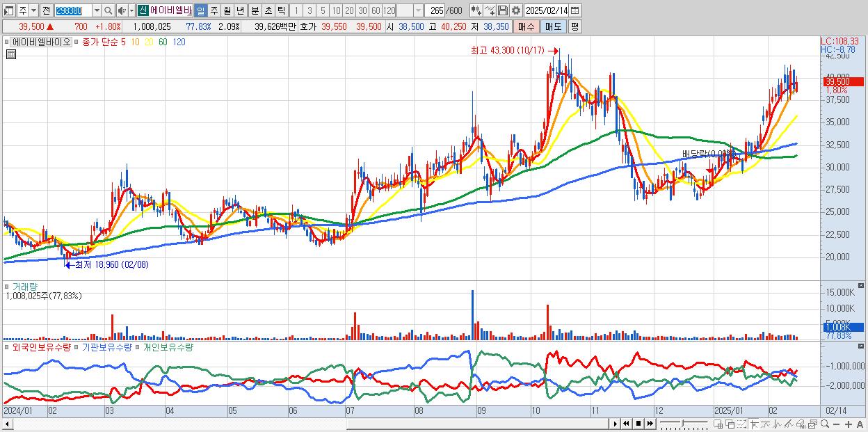Open the custom interval dropdown

pyautogui.click(x=418, y=10)
